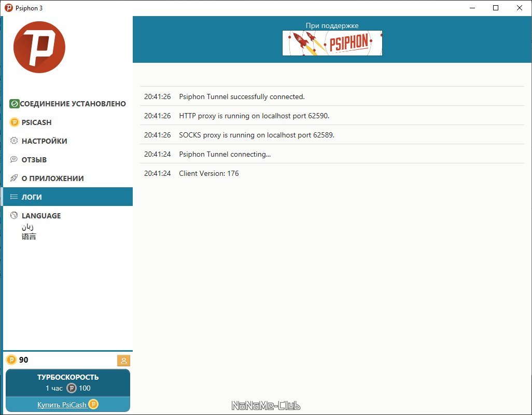532x415 pixels.
Task: Close the Psiphon 3 window
Action: [x=520, y=8]
